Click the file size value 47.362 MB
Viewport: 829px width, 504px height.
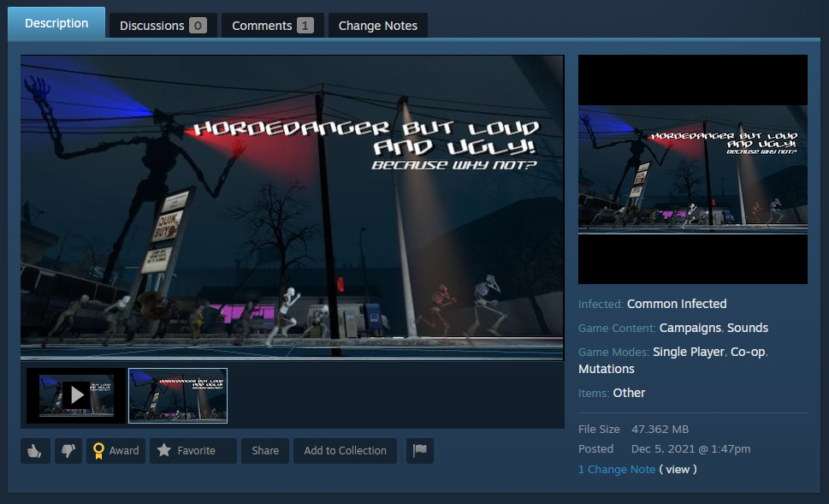click(x=660, y=429)
